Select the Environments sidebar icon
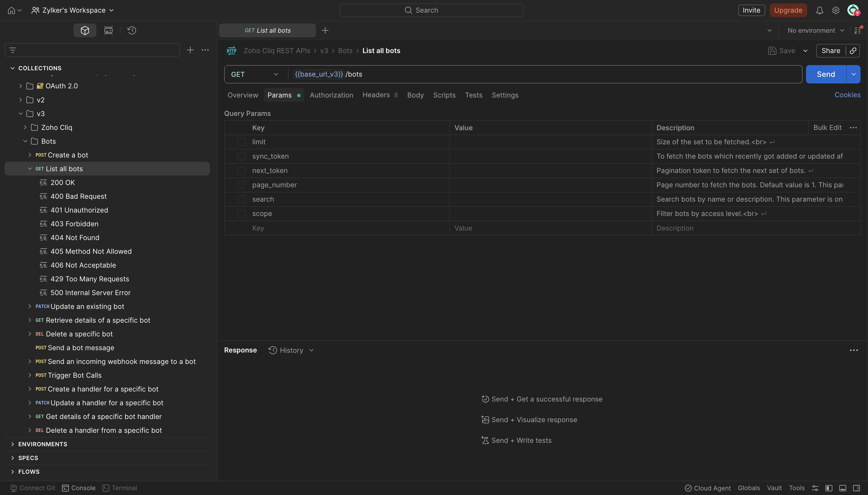 coord(108,30)
